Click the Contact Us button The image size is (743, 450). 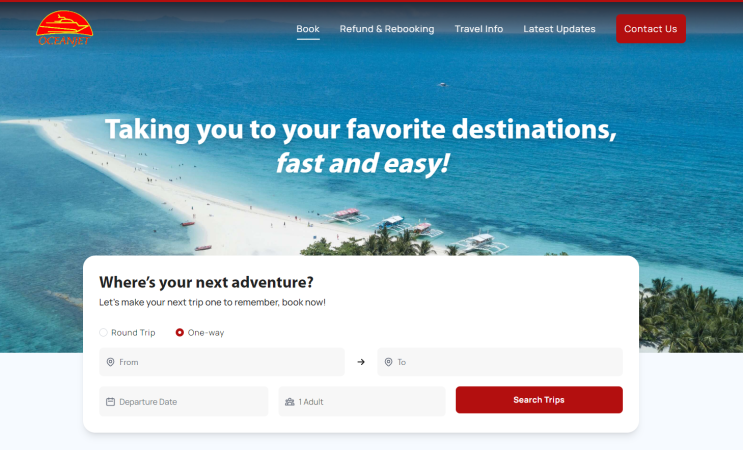[x=651, y=29]
